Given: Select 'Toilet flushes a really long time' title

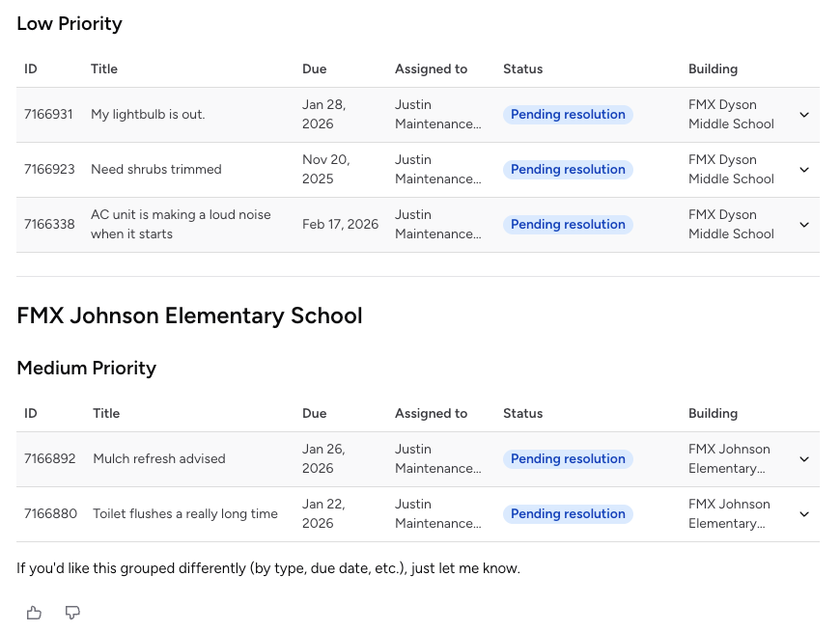Looking at the screenshot, I should click(x=185, y=514).
